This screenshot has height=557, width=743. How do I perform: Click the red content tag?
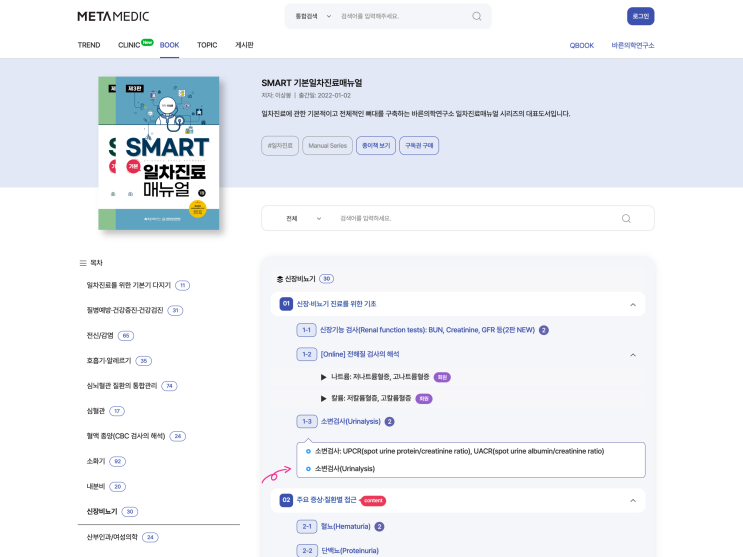[373, 501]
